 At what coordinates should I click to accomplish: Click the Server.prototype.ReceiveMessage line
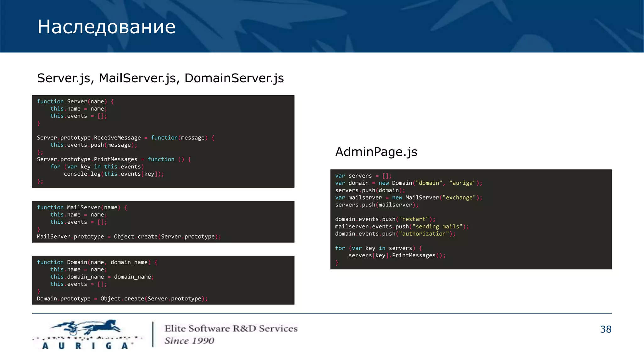pyautogui.click(x=126, y=138)
